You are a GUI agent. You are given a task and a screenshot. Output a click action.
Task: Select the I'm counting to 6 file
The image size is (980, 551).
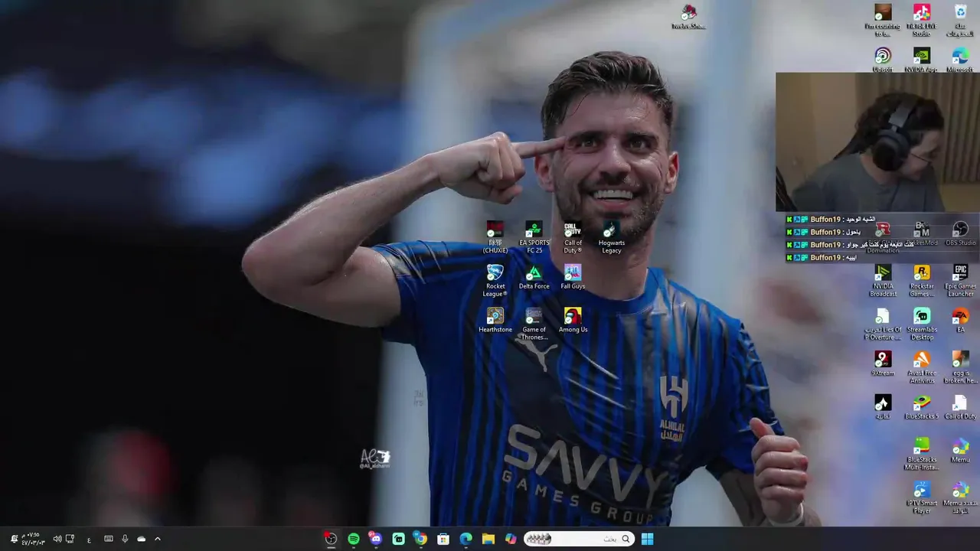click(883, 21)
